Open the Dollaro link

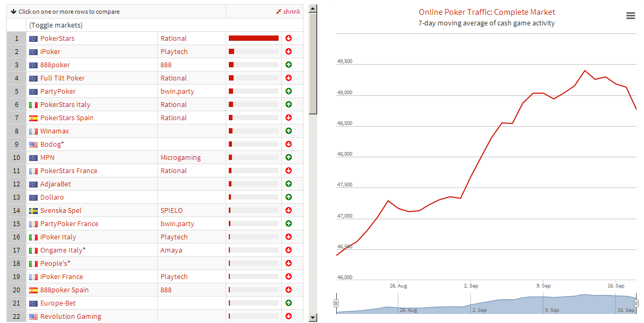pyautogui.click(x=52, y=197)
